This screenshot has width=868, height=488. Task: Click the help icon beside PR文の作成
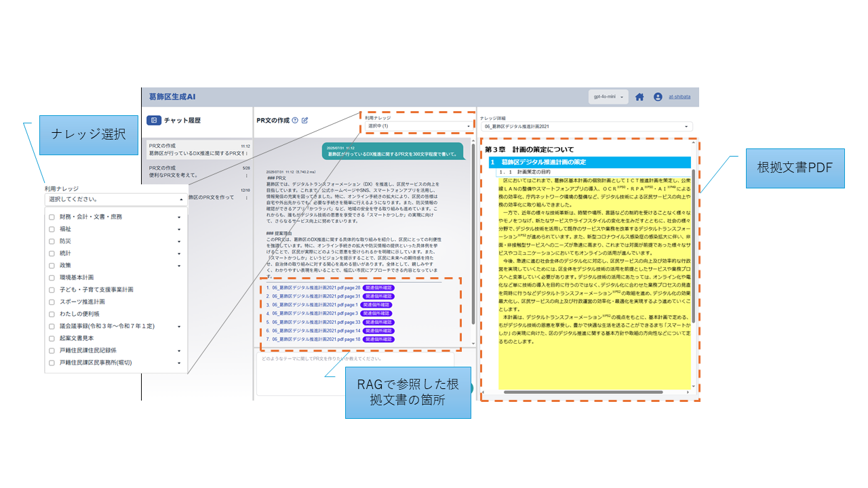(x=295, y=120)
